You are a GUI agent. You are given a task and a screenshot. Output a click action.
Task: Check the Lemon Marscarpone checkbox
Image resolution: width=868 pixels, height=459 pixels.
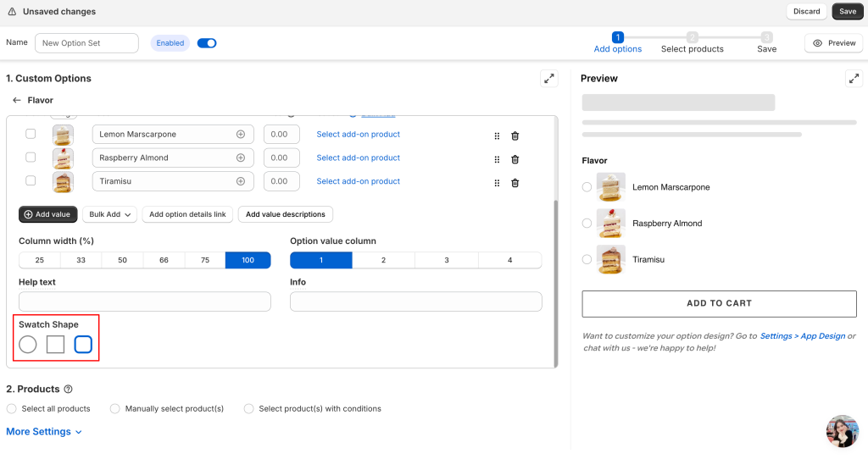pyautogui.click(x=31, y=135)
